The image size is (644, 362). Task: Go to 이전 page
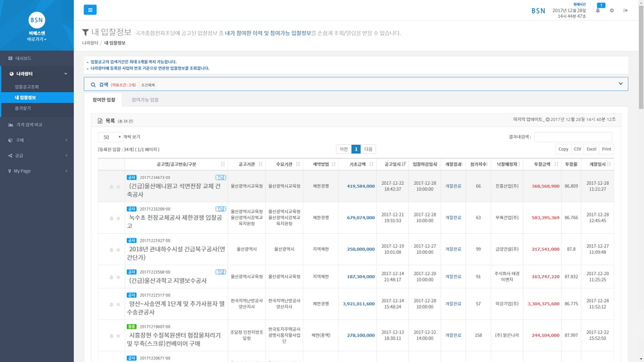[344, 149]
